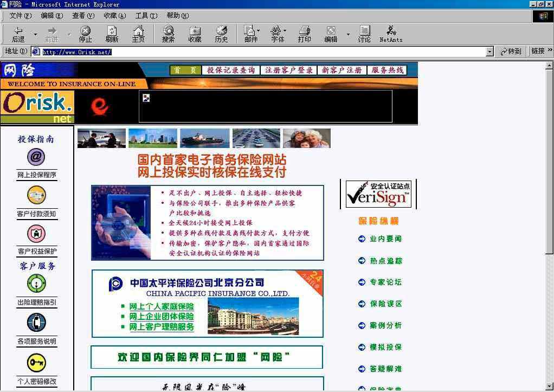
Task: Click the 出险理赔指引 phone icon
Action: 36,283
